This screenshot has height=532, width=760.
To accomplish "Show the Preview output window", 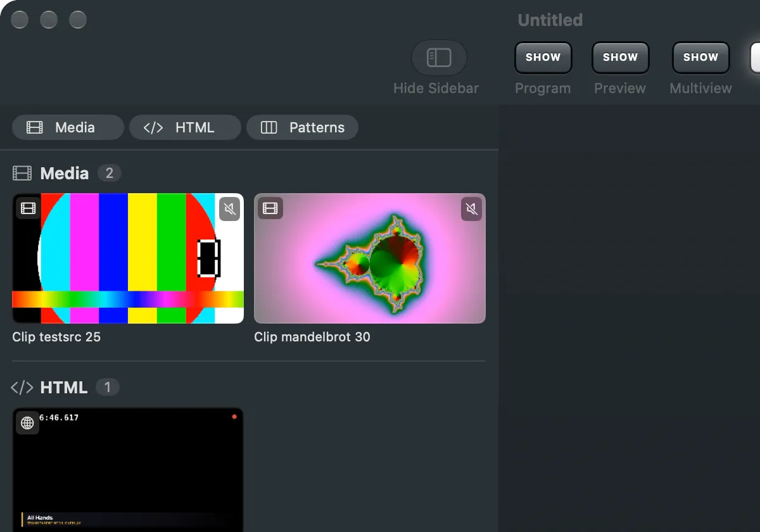I will point(620,58).
